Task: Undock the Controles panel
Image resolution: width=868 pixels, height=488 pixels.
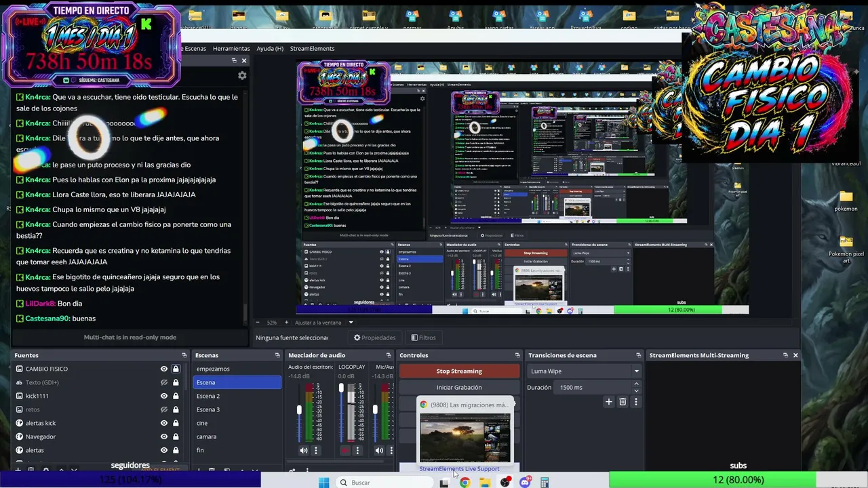Action: (x=517, y=355)
